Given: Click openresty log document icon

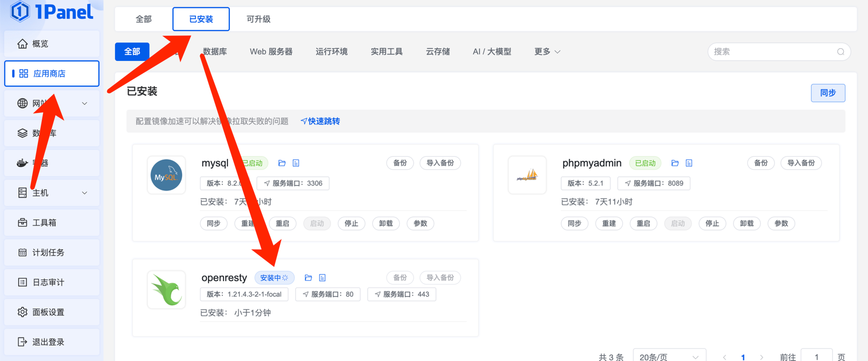Looking at the screenshot, I should (322, 278).
